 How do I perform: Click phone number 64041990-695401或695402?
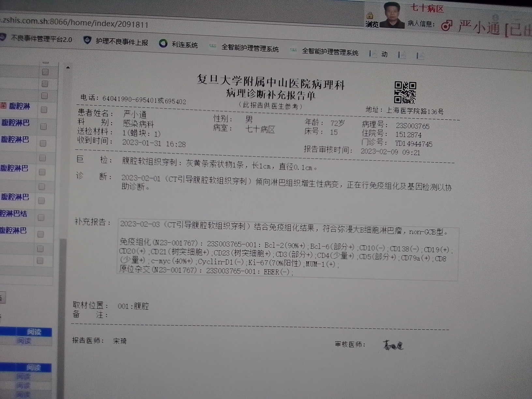point(144,100)
